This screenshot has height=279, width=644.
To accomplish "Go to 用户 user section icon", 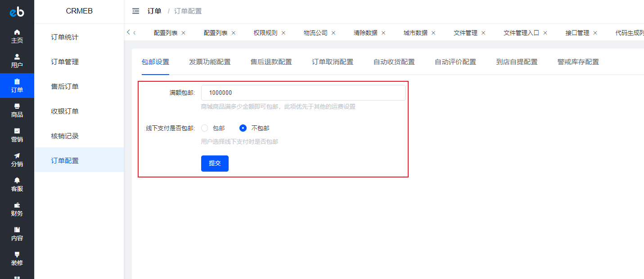I will coord(17,57).
